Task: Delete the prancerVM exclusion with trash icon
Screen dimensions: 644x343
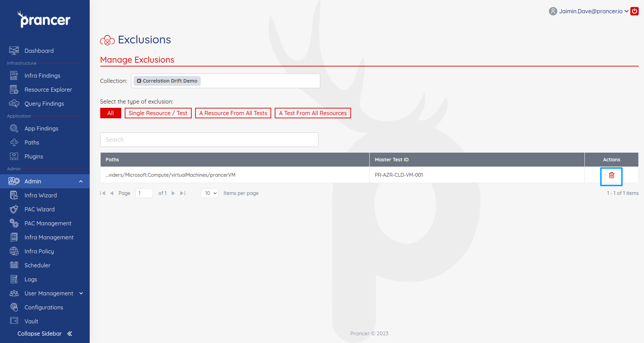Action: pos(611,175)
